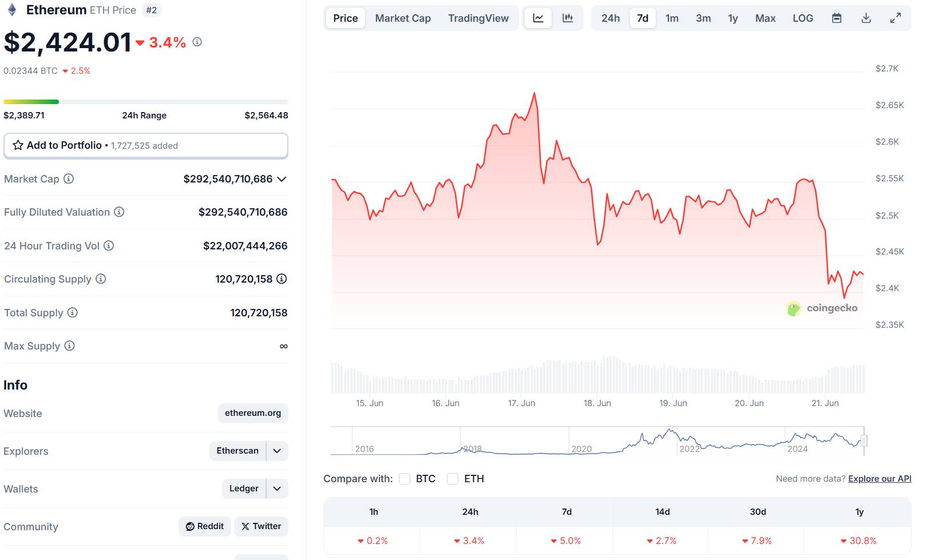Click the 14d change value 2.7%
The width and height of the screenshot is (931, 560).
coord(661,541)
